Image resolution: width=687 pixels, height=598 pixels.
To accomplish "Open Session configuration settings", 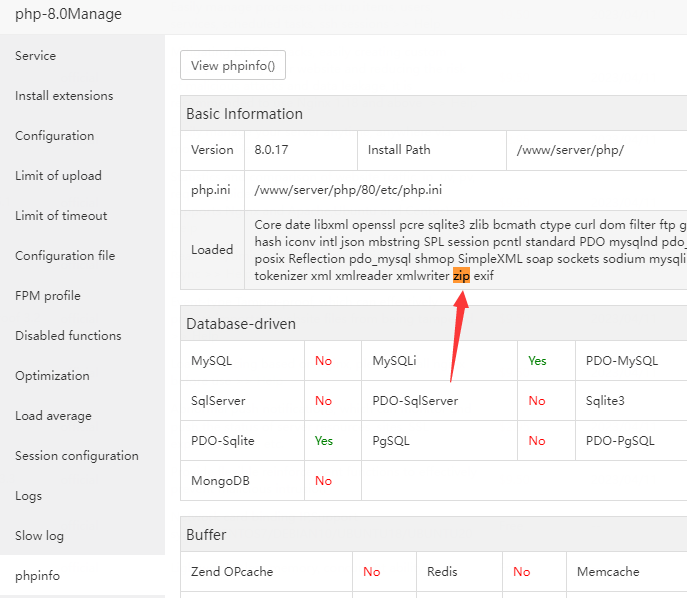I will pyautogui.click(x=77, y=456).
